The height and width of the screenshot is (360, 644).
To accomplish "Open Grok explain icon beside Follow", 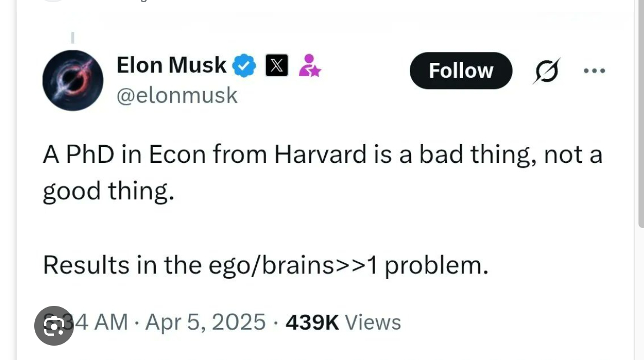I will (547, 71).
